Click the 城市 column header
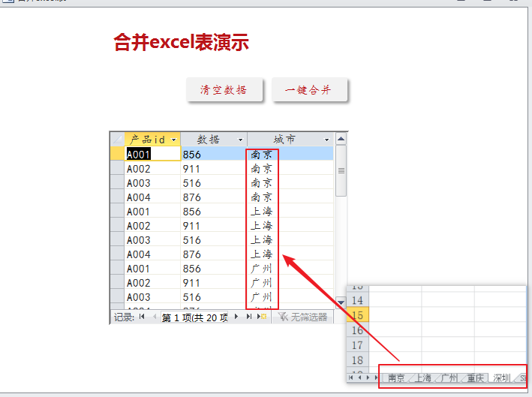Viewport: 532px width, 397px height. 290,140
